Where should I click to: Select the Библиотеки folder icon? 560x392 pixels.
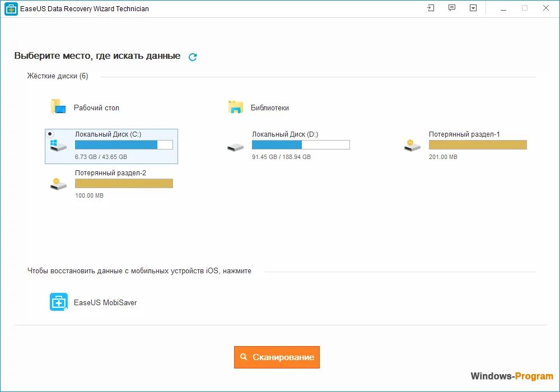[236, 107]
